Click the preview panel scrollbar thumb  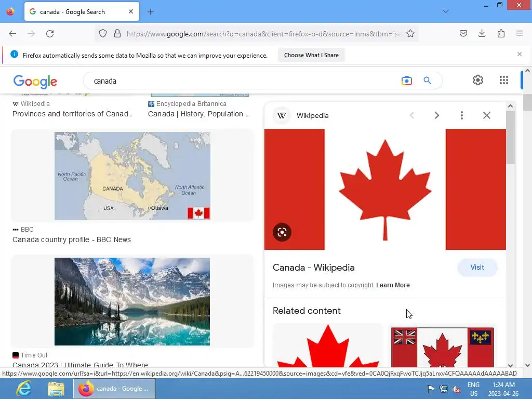click(x=510, y=137)
